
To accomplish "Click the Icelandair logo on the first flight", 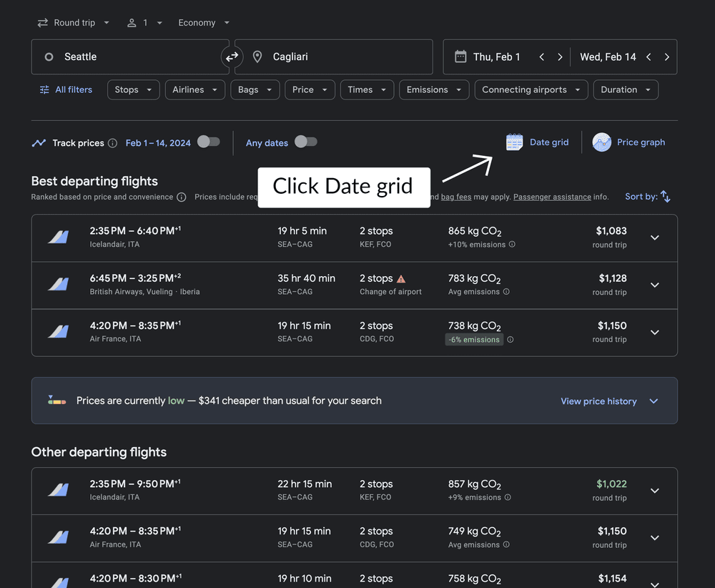I will (57, 237).
